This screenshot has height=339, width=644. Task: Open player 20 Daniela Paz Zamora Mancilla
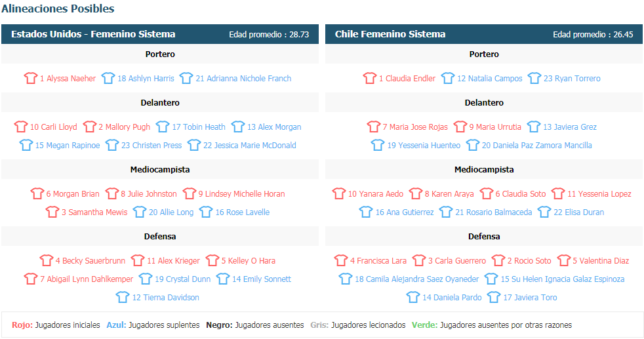click(x=537, y=146)
